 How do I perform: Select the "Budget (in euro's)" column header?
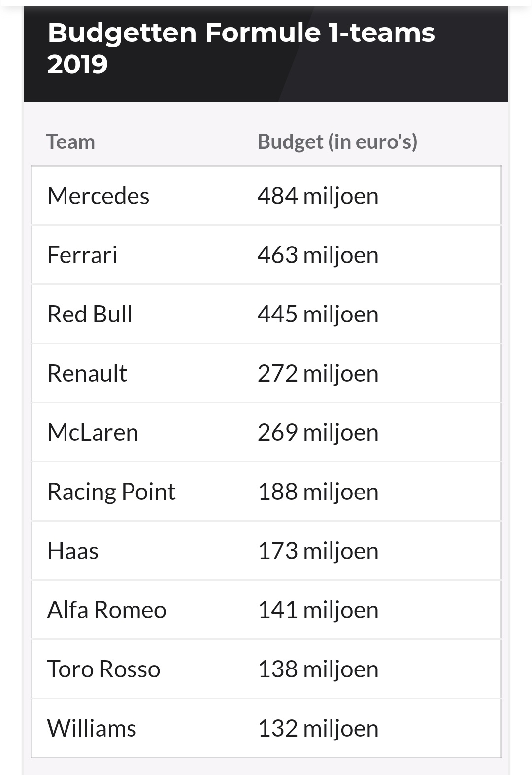coord(337,142)
